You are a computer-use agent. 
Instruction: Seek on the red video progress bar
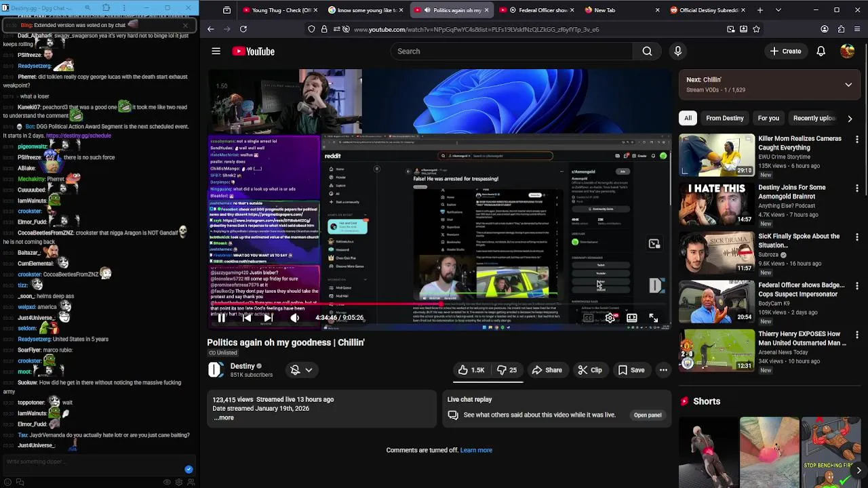coord(439,304)
